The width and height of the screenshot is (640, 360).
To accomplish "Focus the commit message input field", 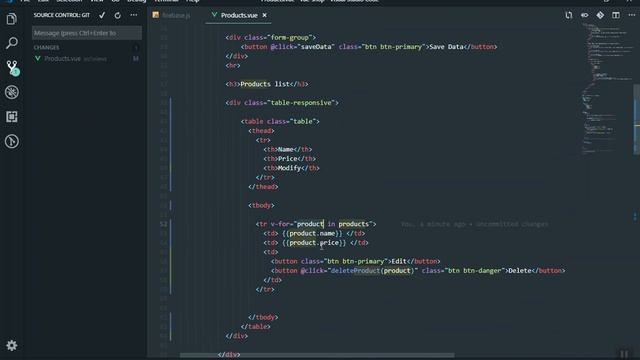I will coord(87,33).
